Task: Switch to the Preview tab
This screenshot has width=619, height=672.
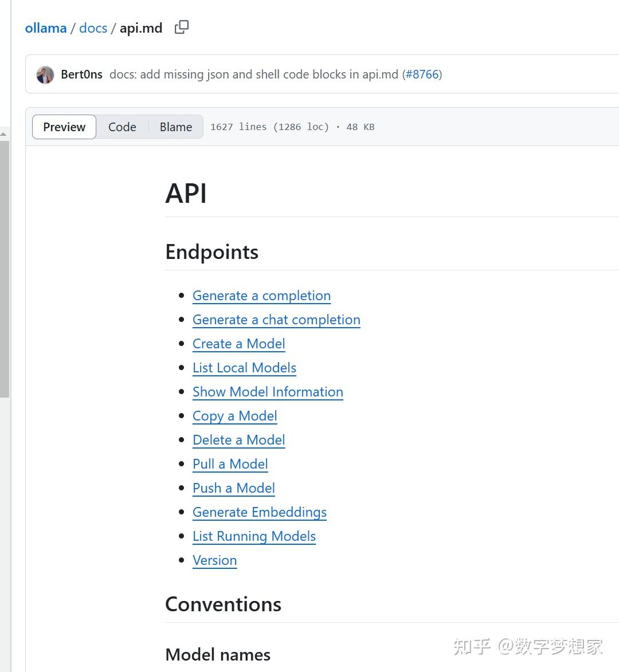Action: [64, 127]
